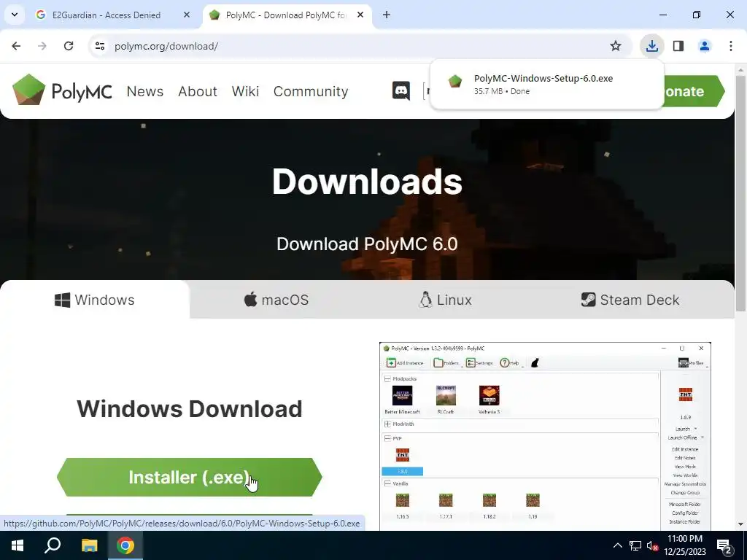Open the Windows notification center
This screenshot has width=747, height=560.
tap(724, 546)
